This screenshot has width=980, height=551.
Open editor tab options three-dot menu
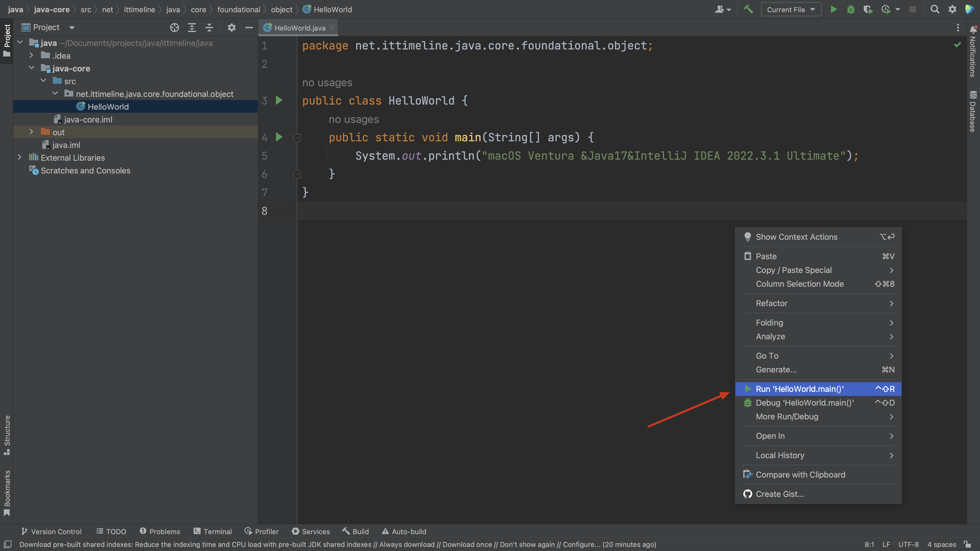pyautogui.click(x=958, y=27)
